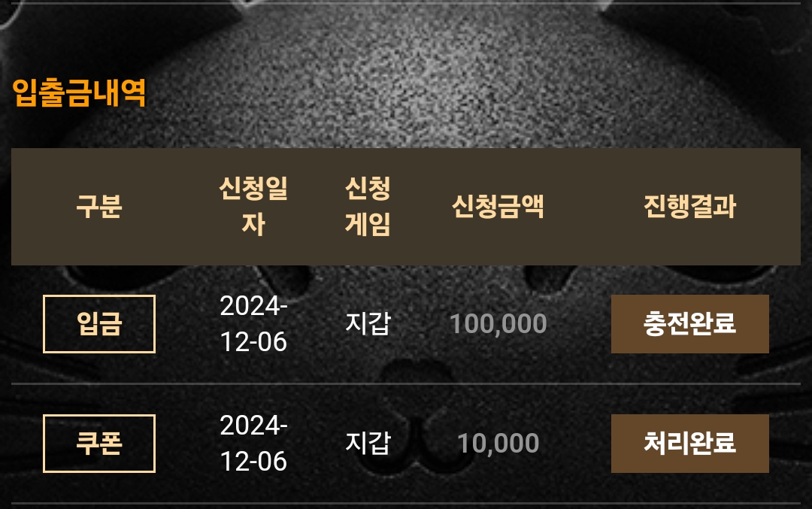Screen dimensions: 812x509
Task: Select the date in the 입금 row
Action: pos(253,324)
